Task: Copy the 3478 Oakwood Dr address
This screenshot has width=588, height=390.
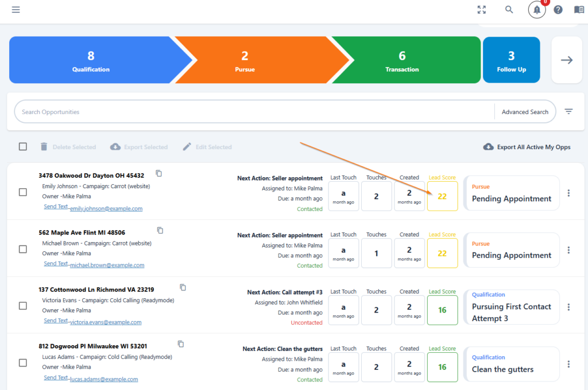Action: [x=158, y=173]
